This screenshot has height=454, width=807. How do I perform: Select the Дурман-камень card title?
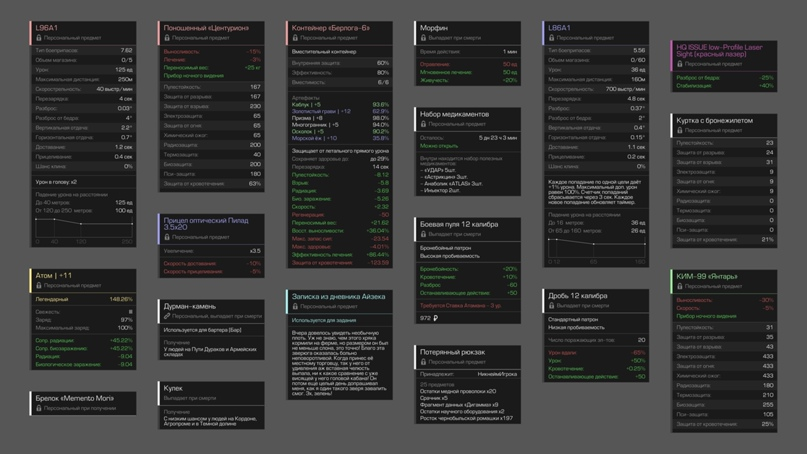tap(189, 306)
